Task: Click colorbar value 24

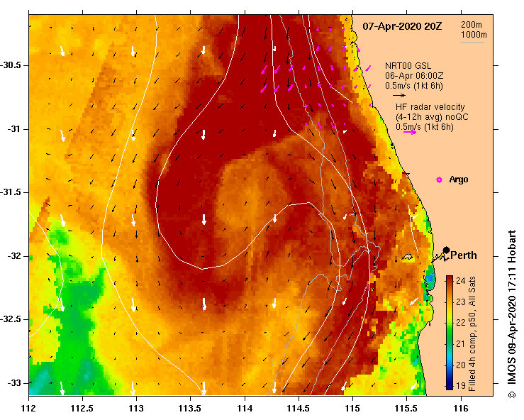Action: click(x=460, y=280)
